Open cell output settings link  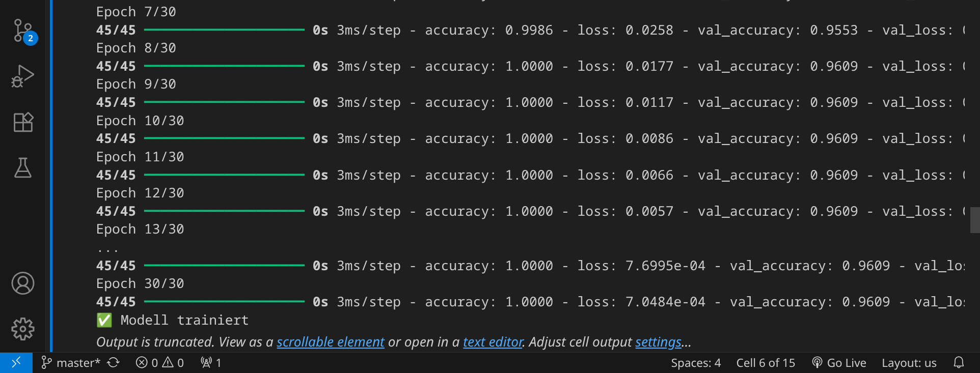658,342
